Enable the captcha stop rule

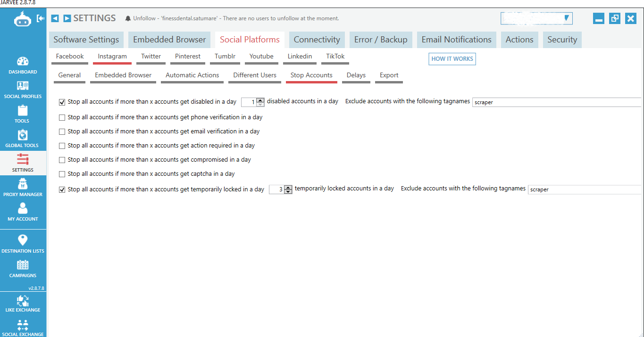pyautogui.click(x=62, y=174)
